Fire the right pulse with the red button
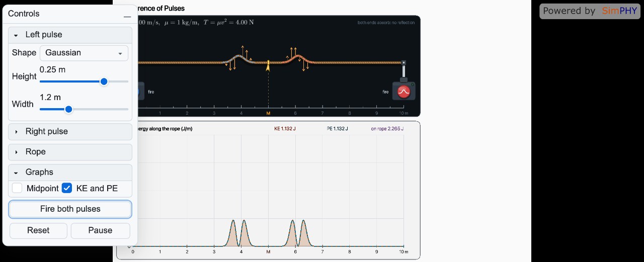 click(x=404, y=92)
